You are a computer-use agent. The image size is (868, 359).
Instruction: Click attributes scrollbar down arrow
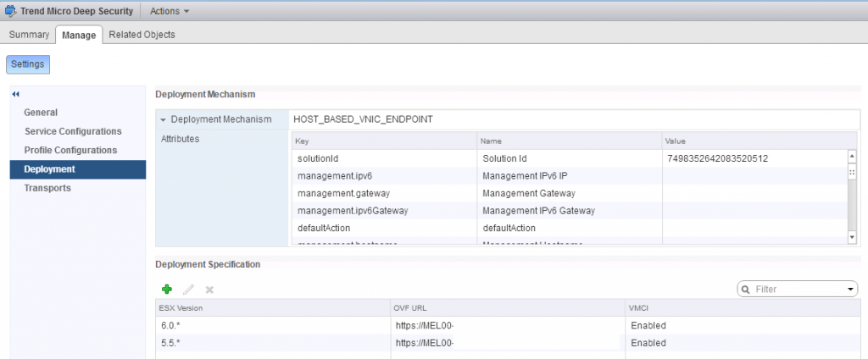(852, 237)
